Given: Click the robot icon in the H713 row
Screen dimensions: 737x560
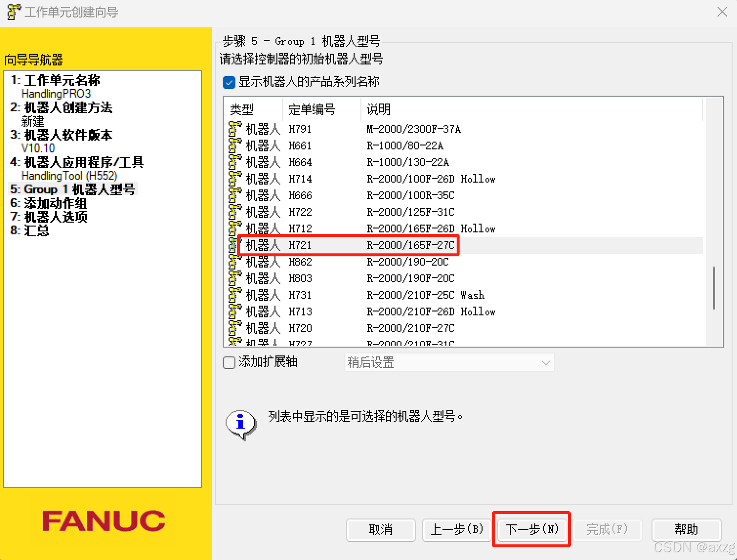Looking at the screenshot, I should pos(235,311).
